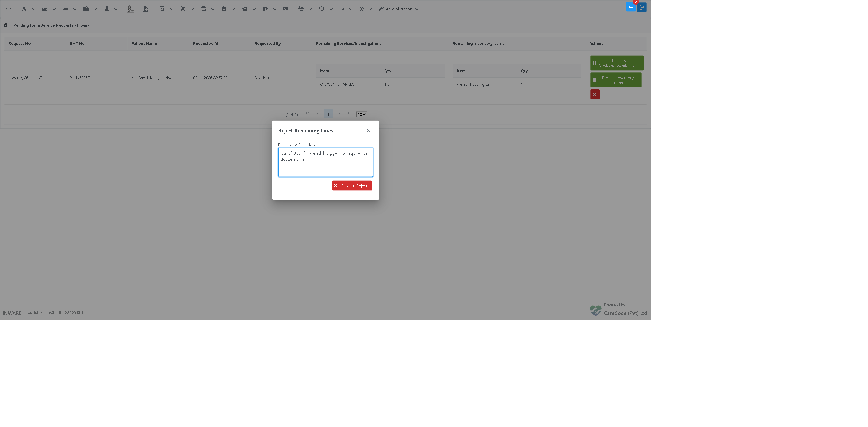This screenshot has width=868, height=427.
Task: Click patient name Mr. Bandula Jayasuriya
Action: pyautogui.click(x=152, y=78)
